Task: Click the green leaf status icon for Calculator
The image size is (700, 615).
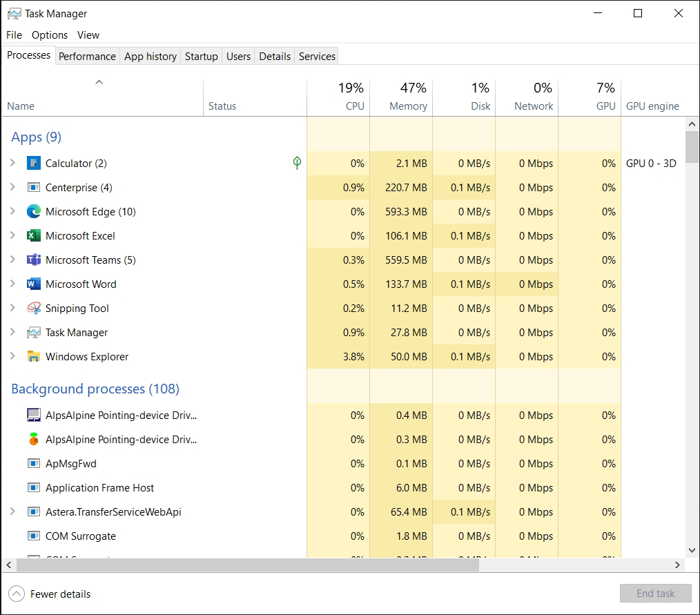Action: (x=297, y=163)
